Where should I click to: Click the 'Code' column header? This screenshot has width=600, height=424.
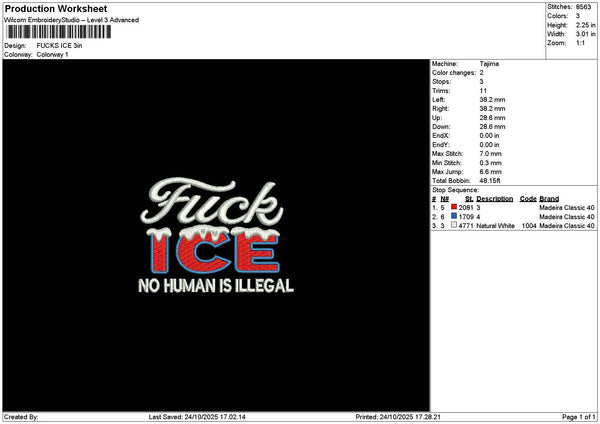(x=528, y=199)
